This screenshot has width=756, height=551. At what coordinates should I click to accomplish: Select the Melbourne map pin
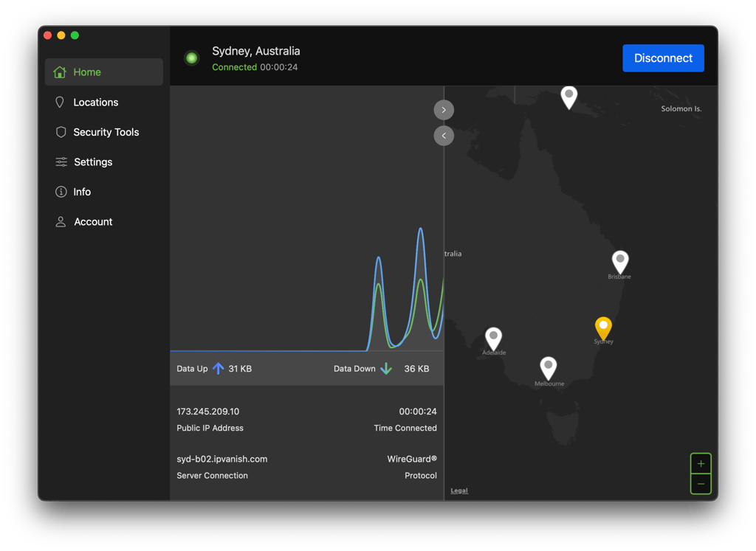(549, 369)
